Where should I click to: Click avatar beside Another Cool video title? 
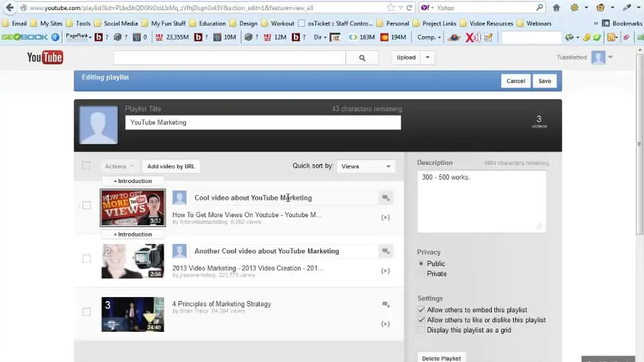[x=180, y=251]
